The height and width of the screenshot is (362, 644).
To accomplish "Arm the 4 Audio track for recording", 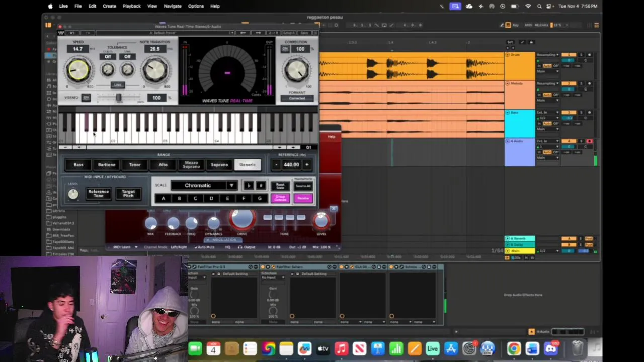I will [589, 141].
